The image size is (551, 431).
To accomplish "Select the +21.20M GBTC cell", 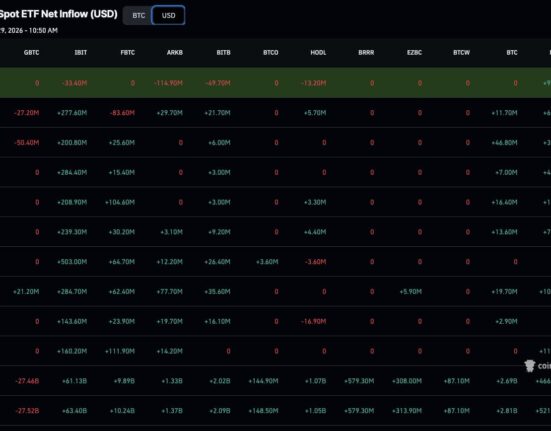I will [26, 292].
